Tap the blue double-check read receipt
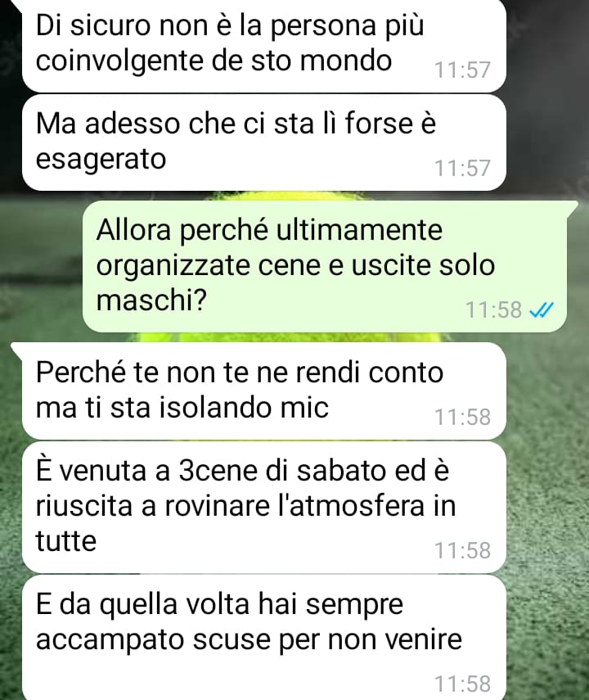This screenshot has height=700, width=589. (x=541, y=309)
